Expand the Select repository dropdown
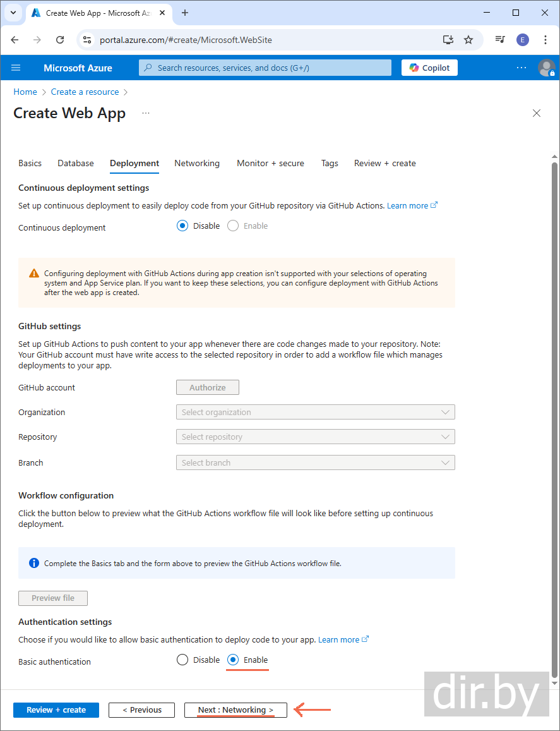This screenshot has width=560, height=731. point(315,437)
